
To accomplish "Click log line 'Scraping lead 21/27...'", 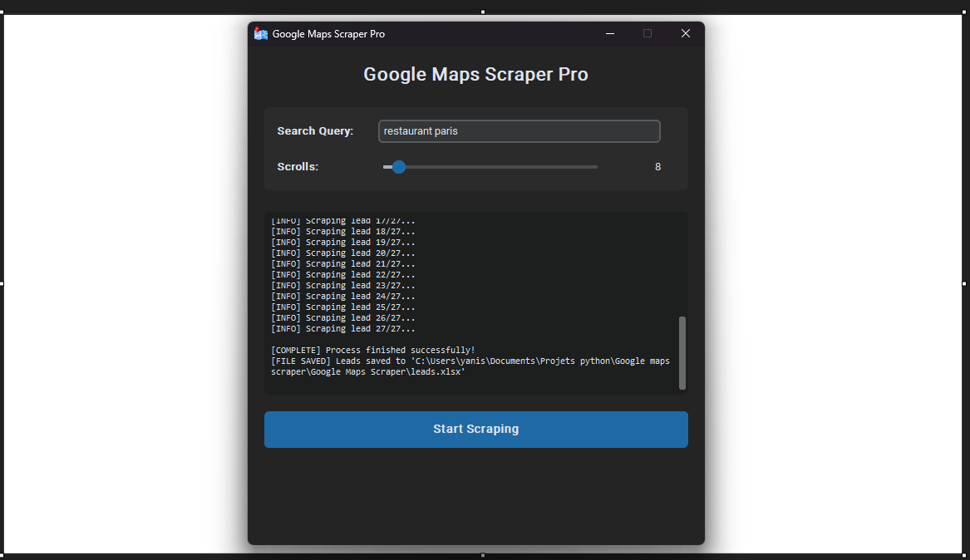I will click(x=343, y=264).
